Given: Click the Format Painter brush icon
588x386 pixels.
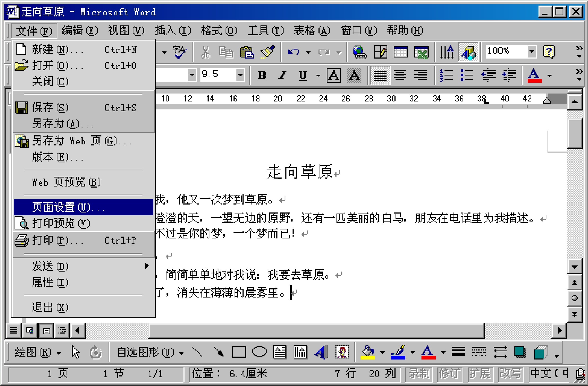Looking at the screenshot, I should point(267,52).
